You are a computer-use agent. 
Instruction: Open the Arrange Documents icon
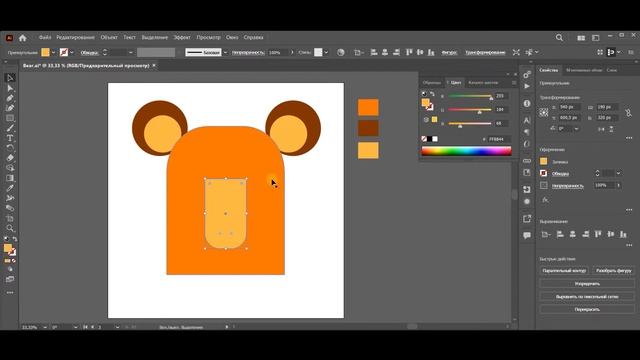[581, 38]
